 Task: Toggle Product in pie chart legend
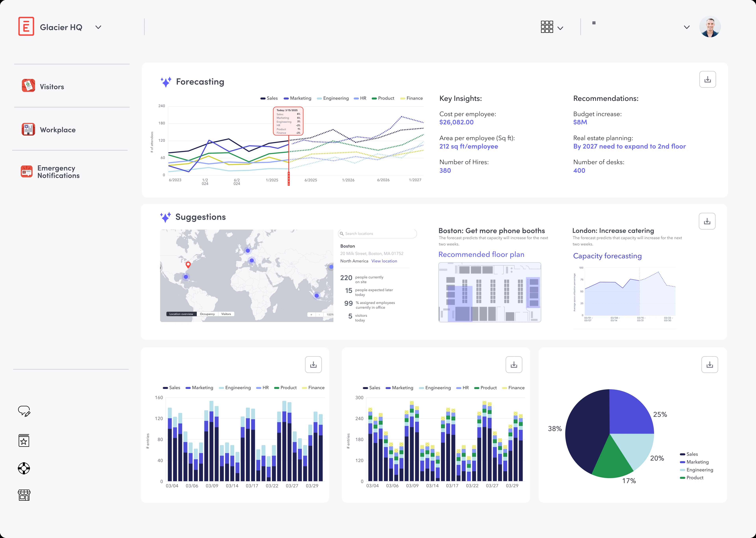pyautogui.click(x=691, y=478)
